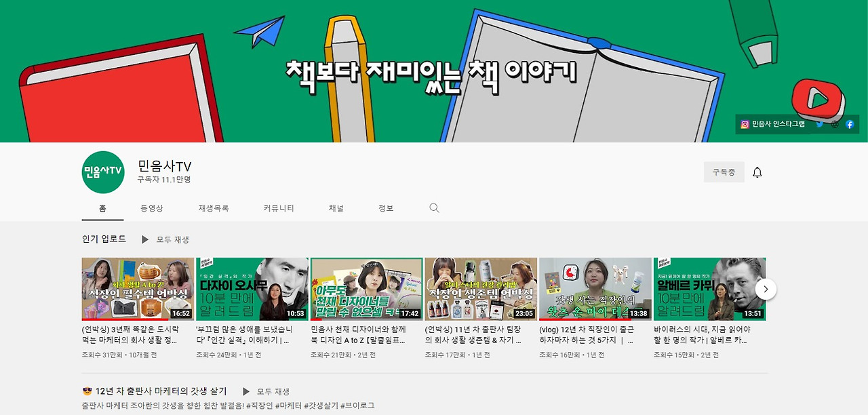Play all popular uploads via 모두 재생 triangle

(x=145, y=239)
